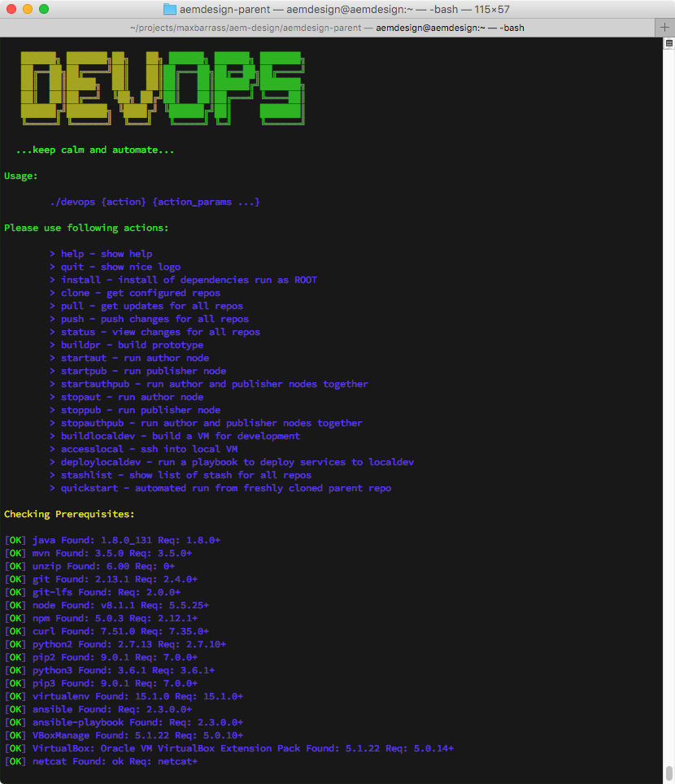Click the 'clone - get configured repos' line
675x784 pixels.
pyautogui.click(x=135, y=293)
